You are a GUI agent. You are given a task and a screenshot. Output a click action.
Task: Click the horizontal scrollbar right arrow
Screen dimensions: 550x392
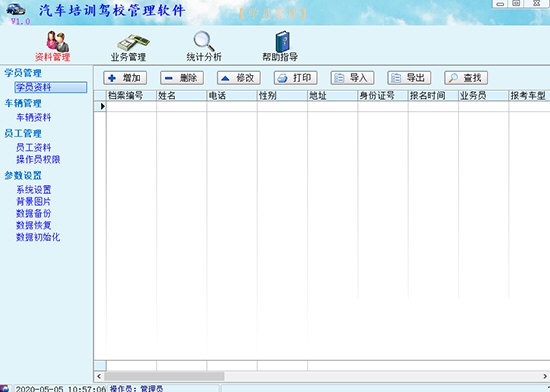click(x=545, y=377)
